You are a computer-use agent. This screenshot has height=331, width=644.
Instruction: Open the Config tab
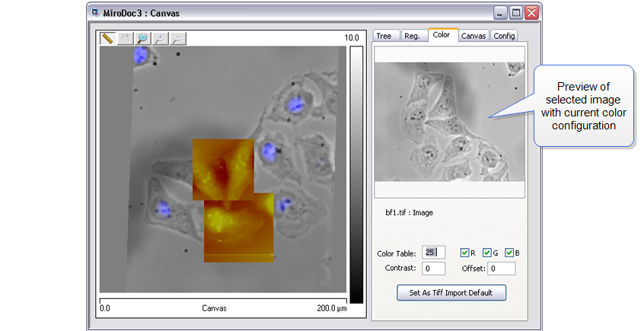pyautogui.click(x=504, y=36)
